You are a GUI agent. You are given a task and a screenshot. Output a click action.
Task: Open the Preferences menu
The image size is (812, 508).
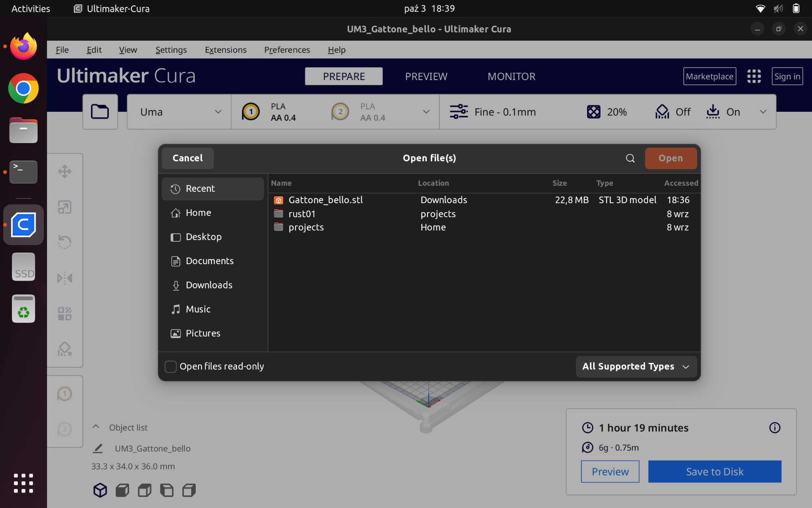point(287,50)
